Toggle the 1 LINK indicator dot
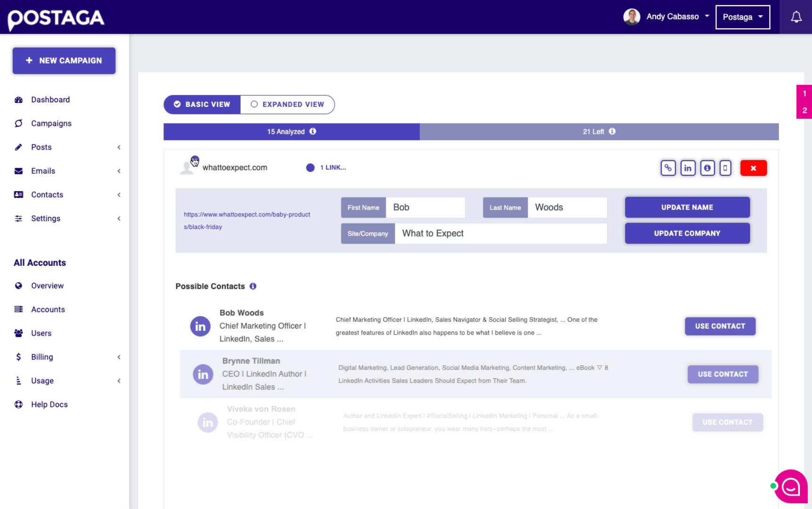Screen dimensions: 812x509 [x=310, y=168]
